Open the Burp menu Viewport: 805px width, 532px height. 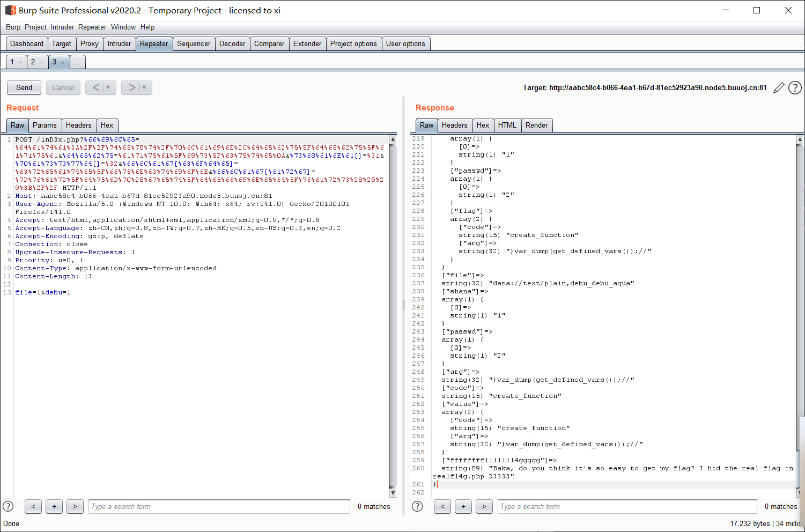click(13, 27)
